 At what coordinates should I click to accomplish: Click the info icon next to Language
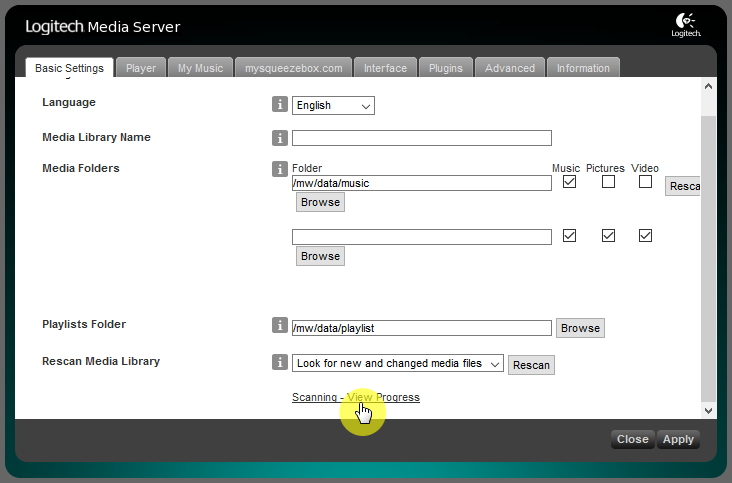tap(280, 105)
